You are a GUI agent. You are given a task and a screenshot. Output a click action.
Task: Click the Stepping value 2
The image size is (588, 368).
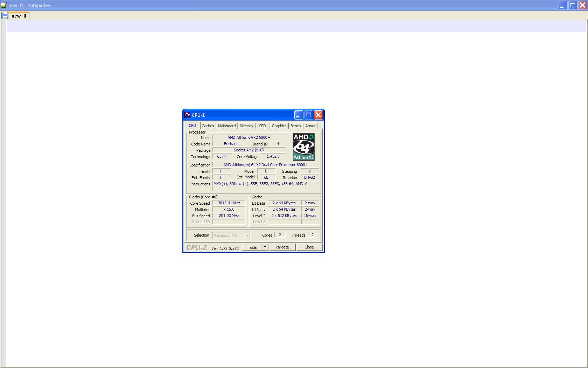[310, 171]
